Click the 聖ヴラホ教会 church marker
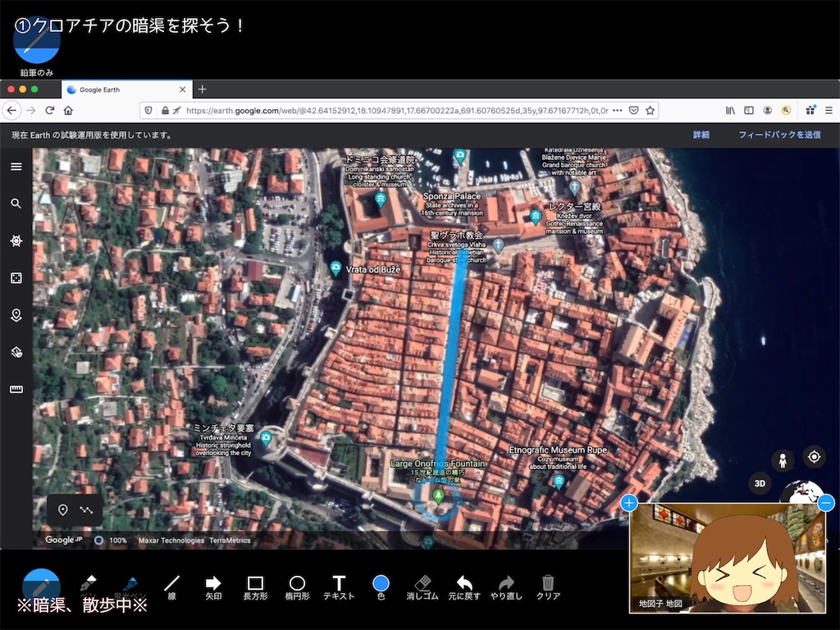The width and height of the screenshot is (840, 630). 498,245
